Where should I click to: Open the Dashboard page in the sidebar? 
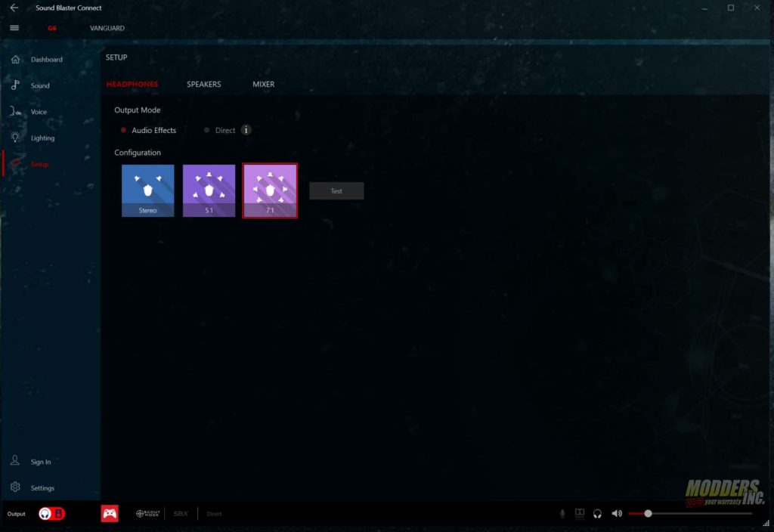[x=47, y=59]
